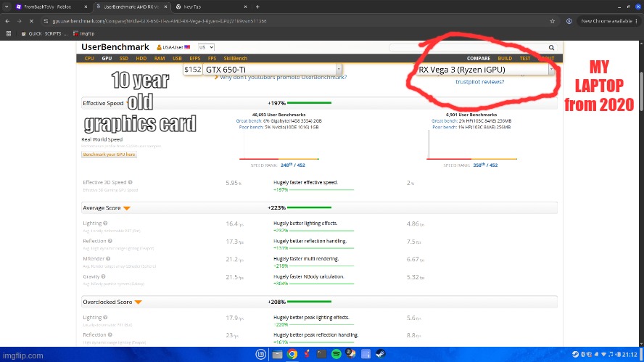Screen dimensions: 644x362
Task: Open the TEST menu item
Action: (x=525, y=58)
